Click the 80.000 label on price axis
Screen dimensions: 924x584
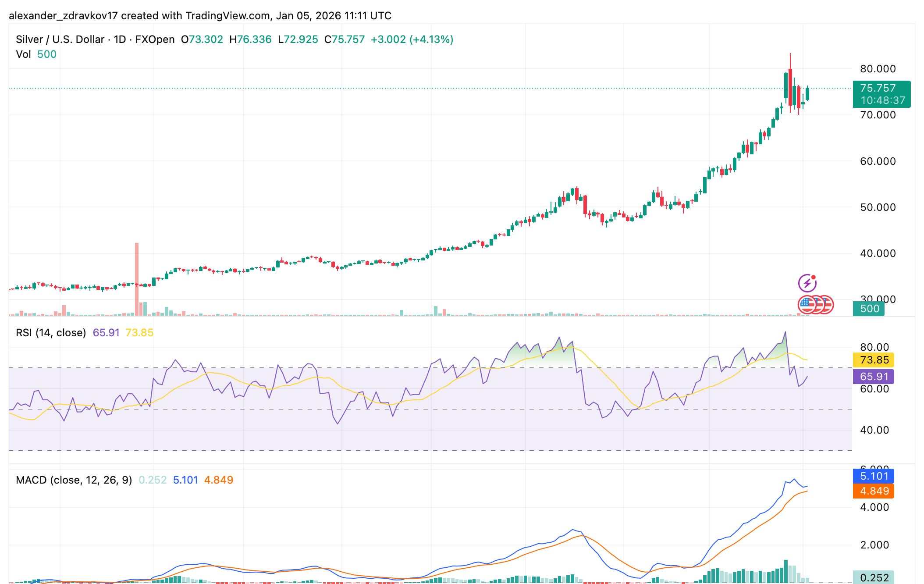(878, 69)
